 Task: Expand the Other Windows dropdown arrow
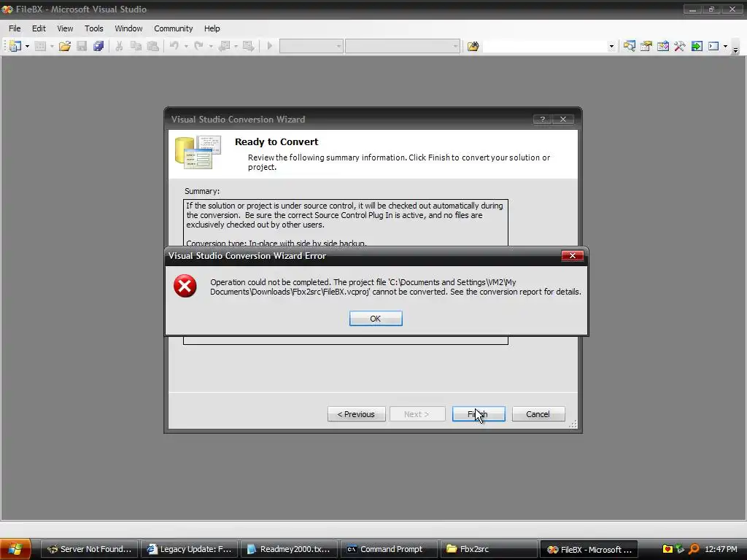(x=725, y=46)
